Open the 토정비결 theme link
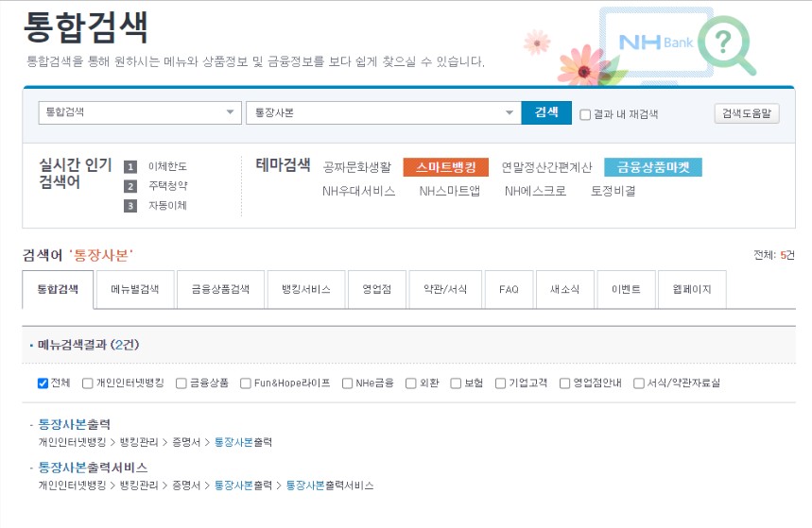 coord(613,191)
